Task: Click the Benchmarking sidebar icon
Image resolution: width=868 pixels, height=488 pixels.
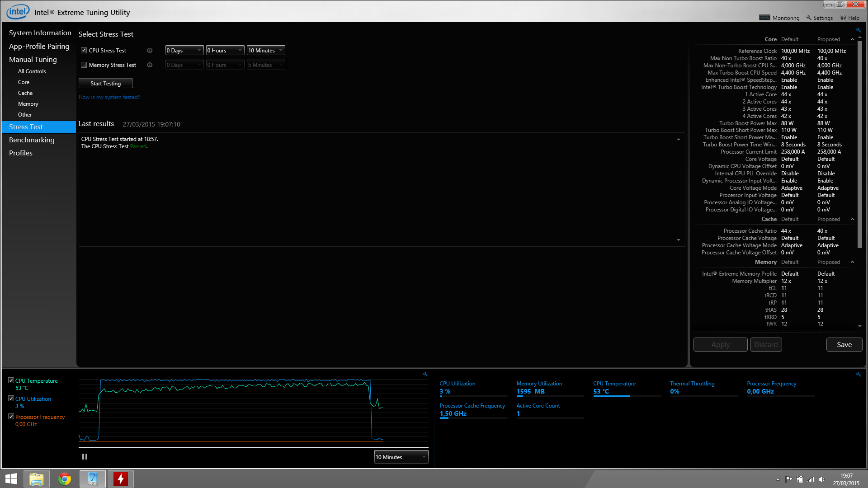Action: click(31, 140)
